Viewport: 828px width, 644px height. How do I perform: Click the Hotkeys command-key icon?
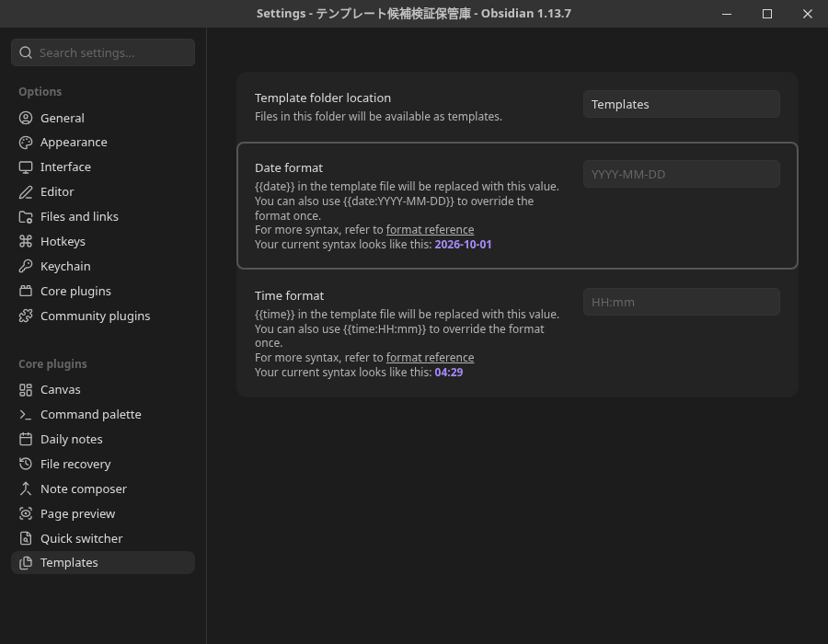pyautogui.click(x=26, y=242)
